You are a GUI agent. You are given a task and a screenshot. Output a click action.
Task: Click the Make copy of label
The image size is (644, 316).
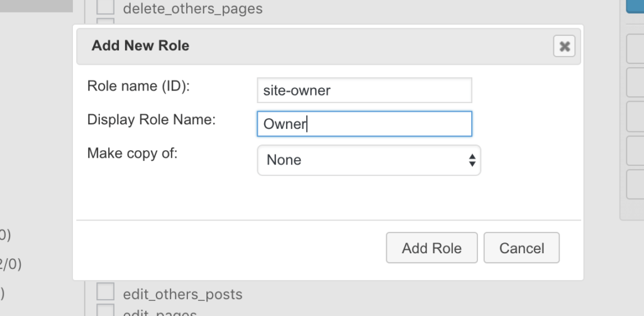[x=132, y=153]
